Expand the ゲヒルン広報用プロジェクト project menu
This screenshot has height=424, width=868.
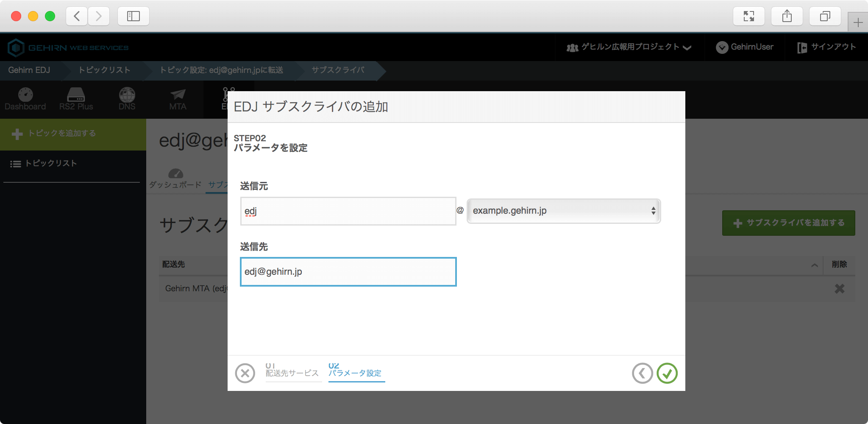(629, 47)
